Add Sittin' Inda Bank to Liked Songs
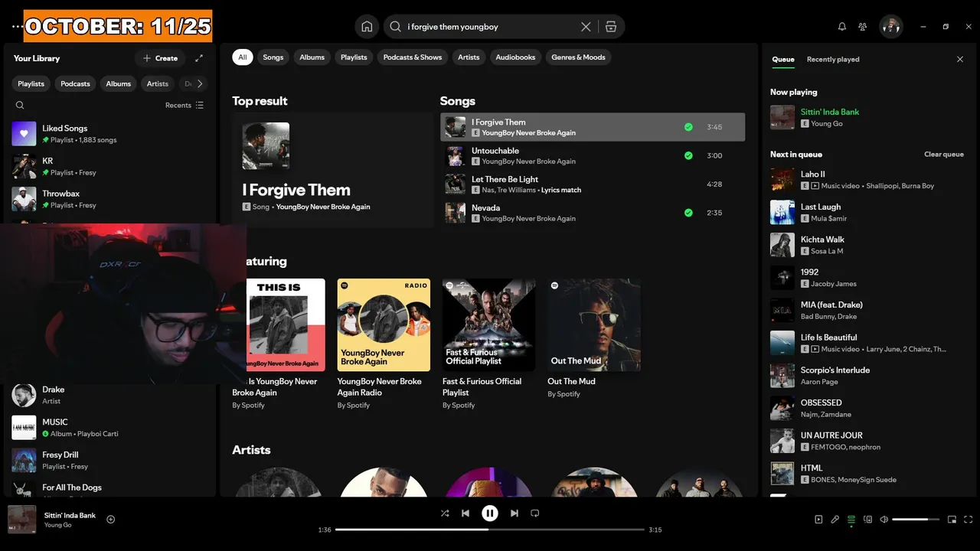Screen dimensions: 980x551 pos(110,520)
